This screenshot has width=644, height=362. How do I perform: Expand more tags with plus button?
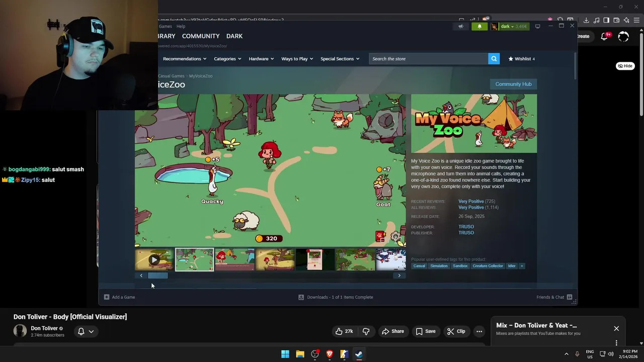pyautogui.click(x=522, y=266)
